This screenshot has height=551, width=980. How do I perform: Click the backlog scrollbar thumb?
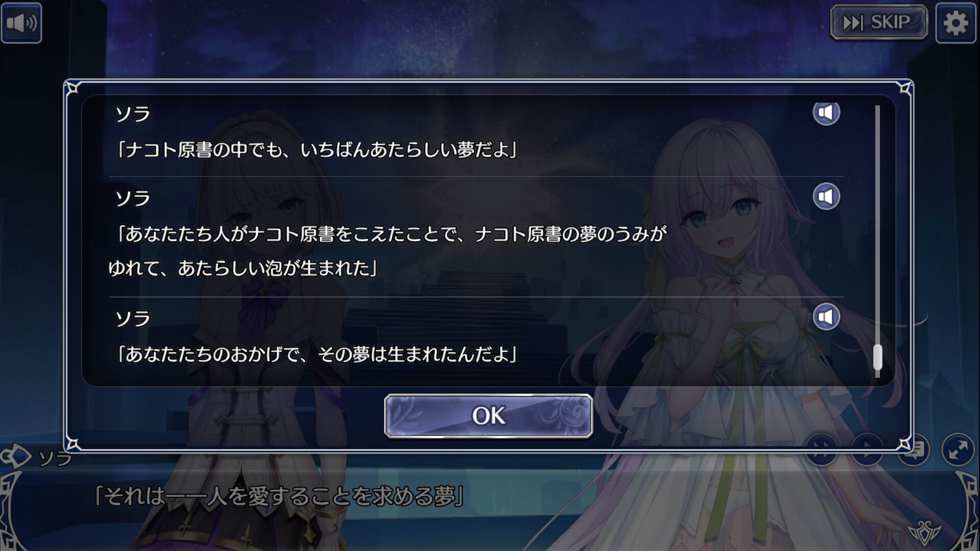(x=877, y=357)
